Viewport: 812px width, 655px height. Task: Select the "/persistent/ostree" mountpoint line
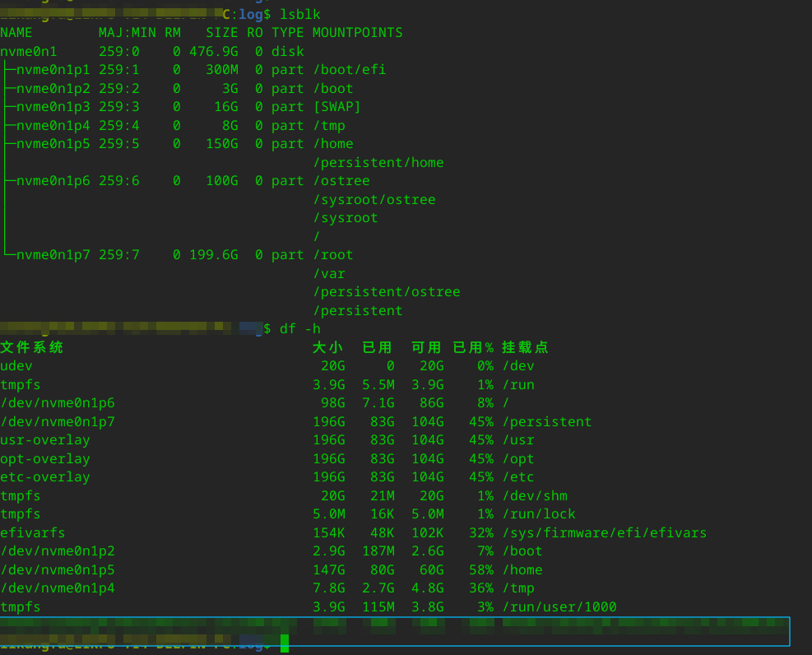(x=387, y=291)
